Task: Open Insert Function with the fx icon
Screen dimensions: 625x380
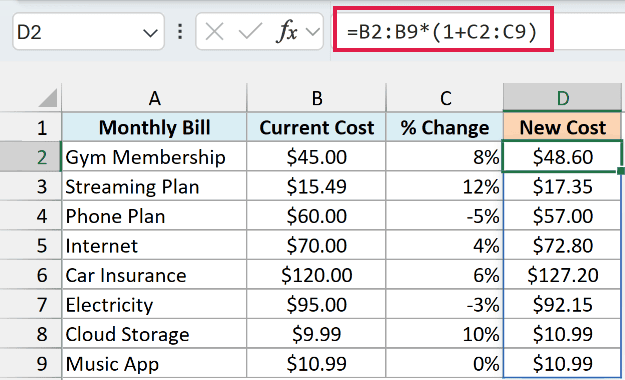Action: pyautogui.click(x=287, y=31)
